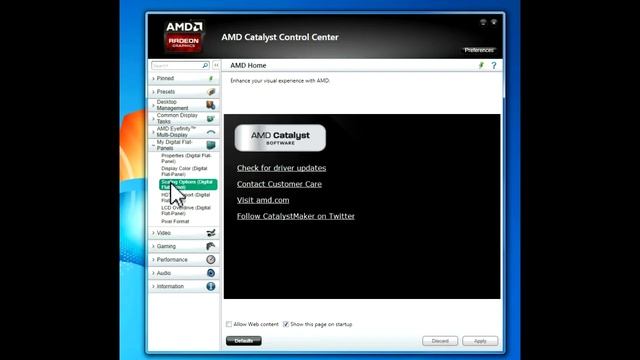Expand the Common Display Tasks arrow
The image size is (640, 360).
pyautogui.click(x=153, y=119)
